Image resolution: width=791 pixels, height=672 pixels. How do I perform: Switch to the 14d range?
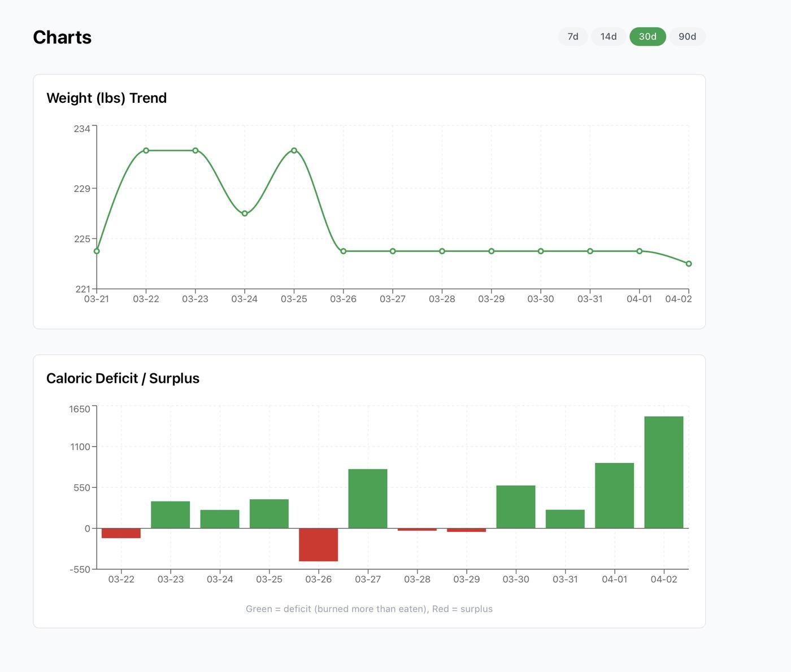pyautogui.click(x=609, y=37)
